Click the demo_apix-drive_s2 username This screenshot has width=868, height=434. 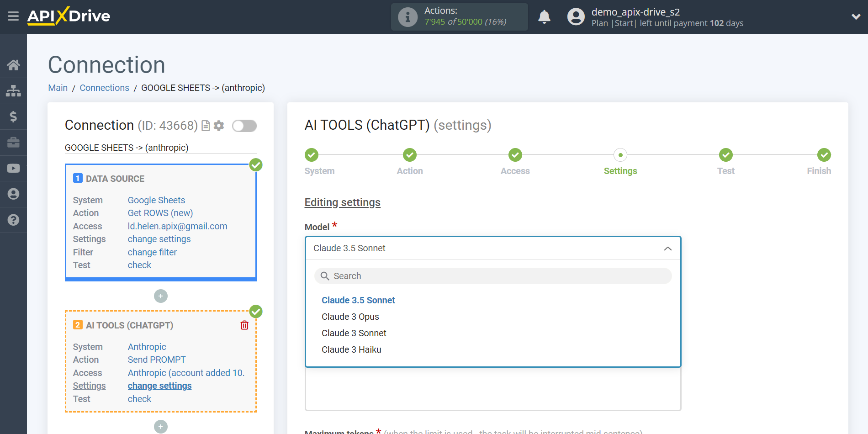tap(635, 12)
